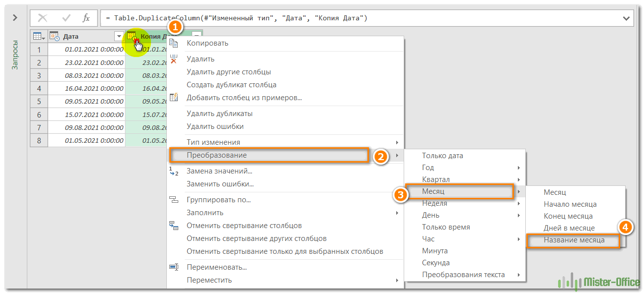Choose Только дата in the transform menu

[x=442, y=156]
